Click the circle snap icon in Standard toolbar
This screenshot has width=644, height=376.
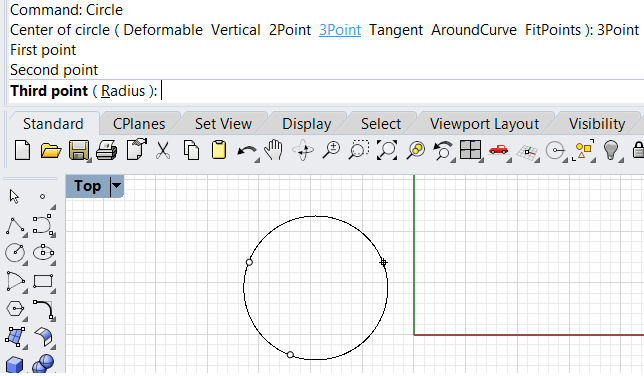point(556,151)
